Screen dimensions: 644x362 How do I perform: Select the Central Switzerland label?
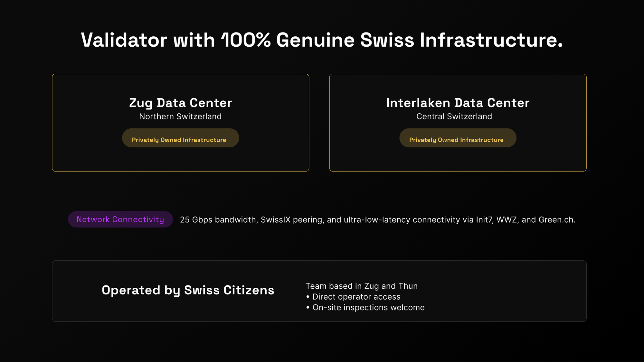coord(454,116)
